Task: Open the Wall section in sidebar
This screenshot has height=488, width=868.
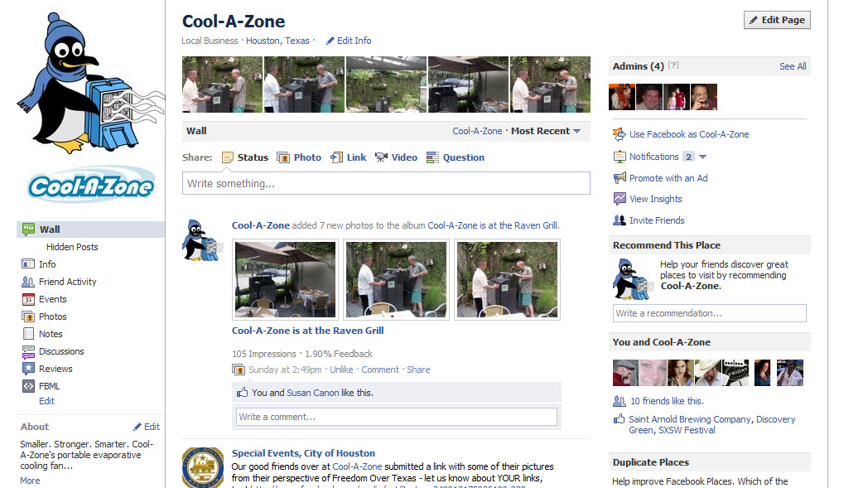Action: pos(91,230)
